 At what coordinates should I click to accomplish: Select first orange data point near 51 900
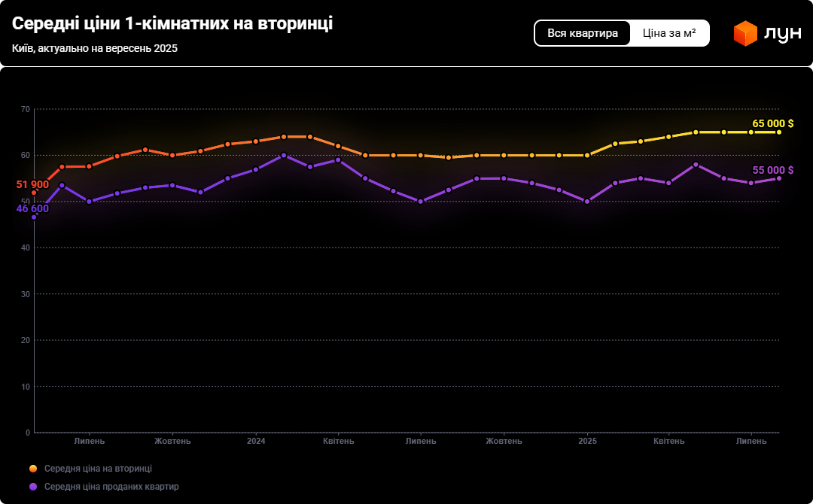tap(34, 193)
